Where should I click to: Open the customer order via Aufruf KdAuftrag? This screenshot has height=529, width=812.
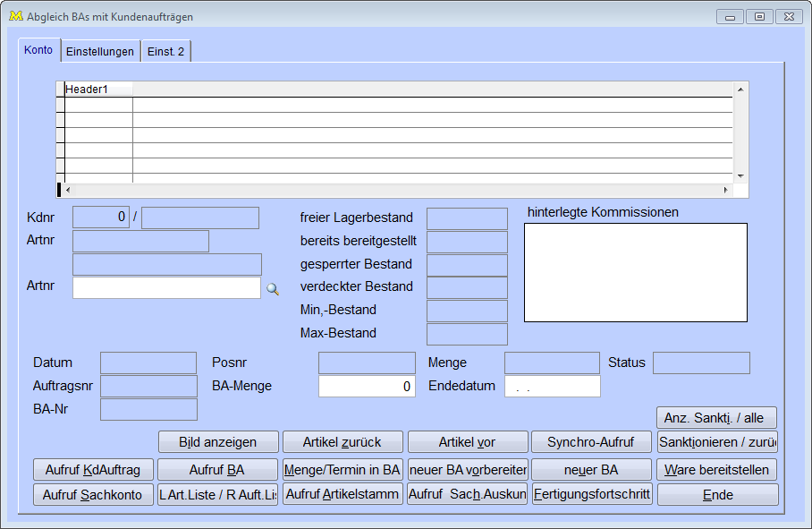(93, 470)
